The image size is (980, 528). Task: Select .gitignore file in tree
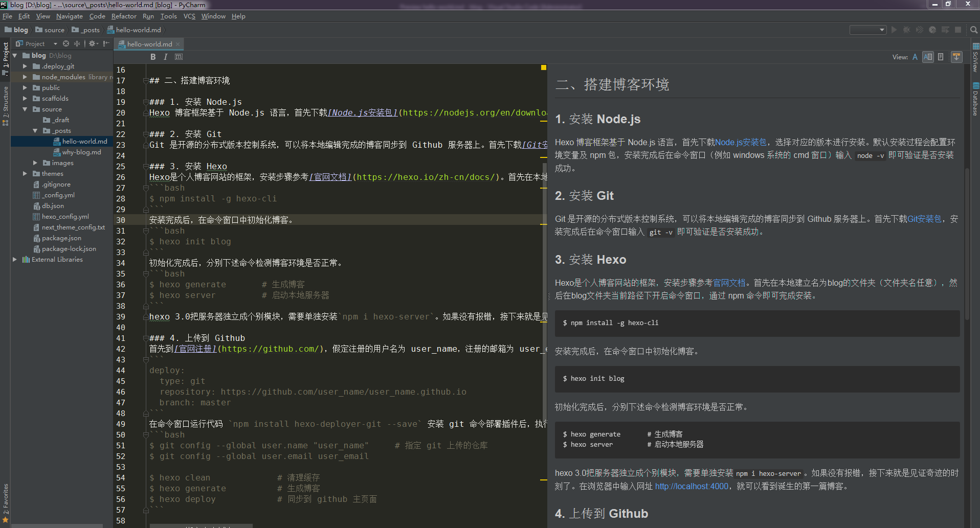pos(52,184)
